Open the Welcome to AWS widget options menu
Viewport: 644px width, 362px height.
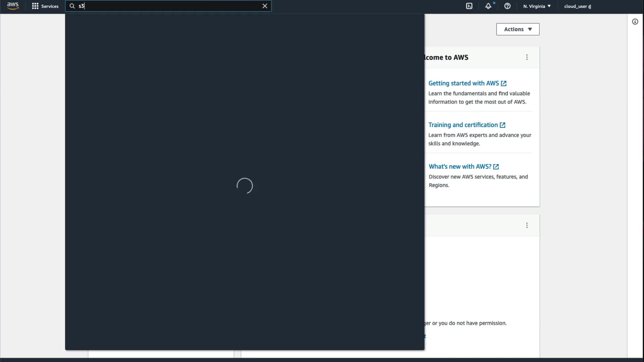tap(527, 57)
